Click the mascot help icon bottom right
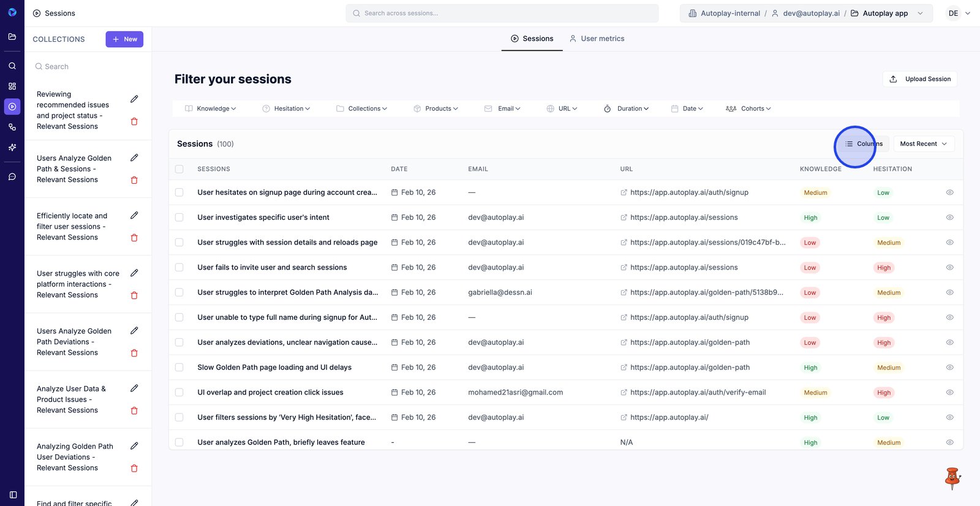 pos(952,478)
